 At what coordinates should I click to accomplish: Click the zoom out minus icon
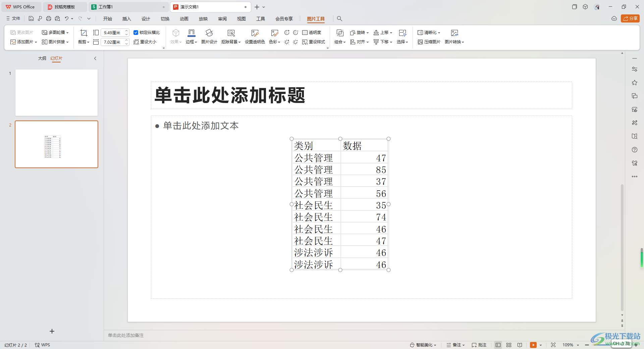[x=587, y=345]
